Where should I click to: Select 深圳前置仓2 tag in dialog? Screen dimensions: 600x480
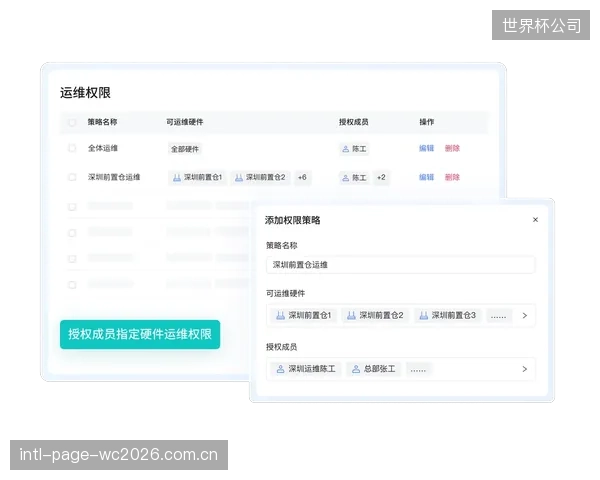coord(375,315)
